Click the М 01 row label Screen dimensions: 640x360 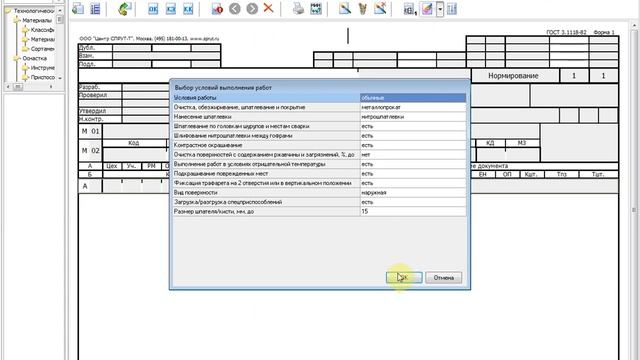[x=90, y=131]
